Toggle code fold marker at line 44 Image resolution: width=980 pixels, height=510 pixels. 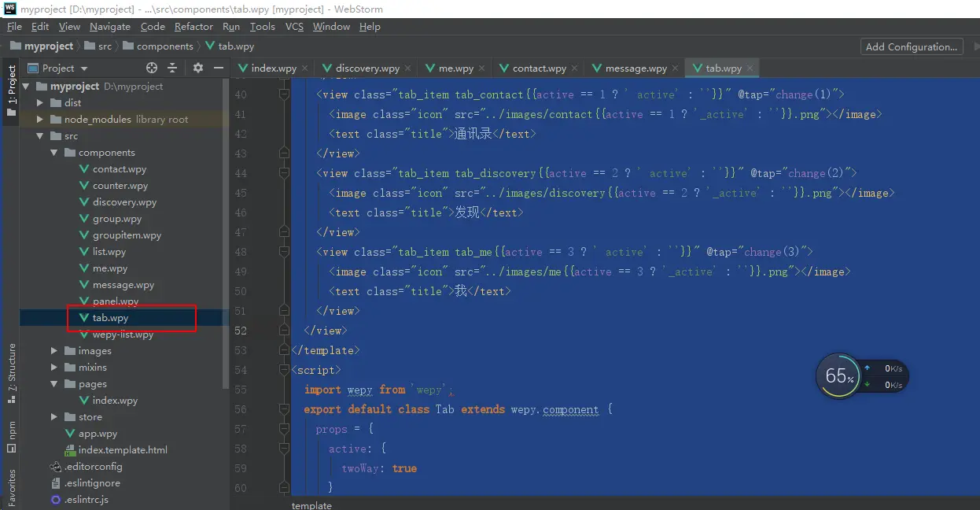click(x=285, y=173)
